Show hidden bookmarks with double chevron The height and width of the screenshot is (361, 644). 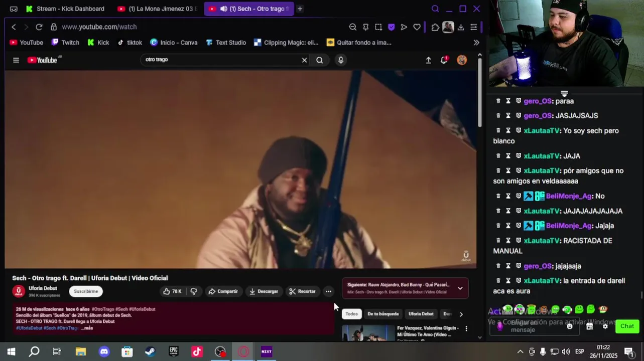pyautogui.click(x=476, y=43)
